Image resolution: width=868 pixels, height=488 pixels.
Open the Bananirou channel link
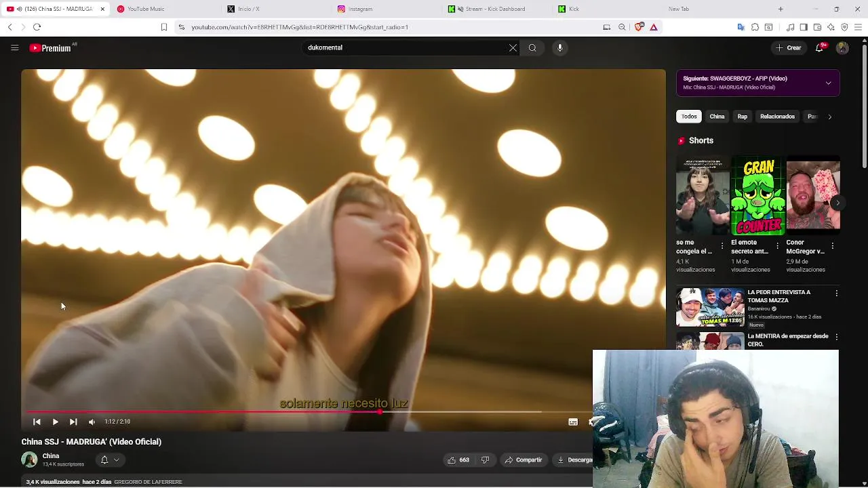click(x=759, y=308)
